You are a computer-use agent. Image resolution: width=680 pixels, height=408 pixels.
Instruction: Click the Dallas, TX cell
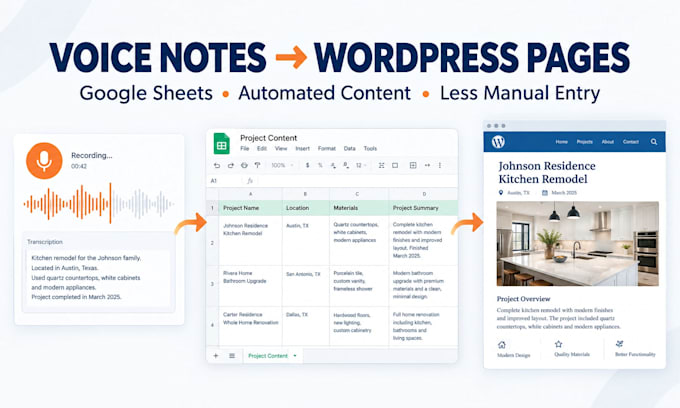[306, 326]
